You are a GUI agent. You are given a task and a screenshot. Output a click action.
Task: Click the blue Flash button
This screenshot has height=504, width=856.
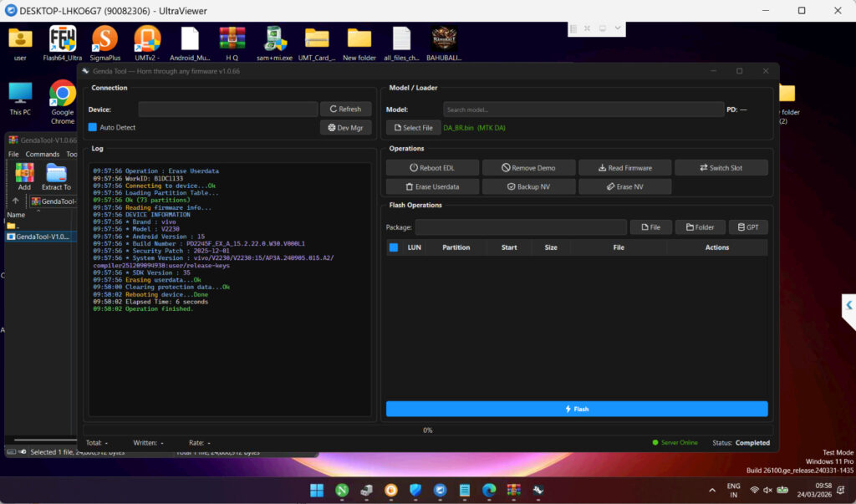tap(577, 409)
